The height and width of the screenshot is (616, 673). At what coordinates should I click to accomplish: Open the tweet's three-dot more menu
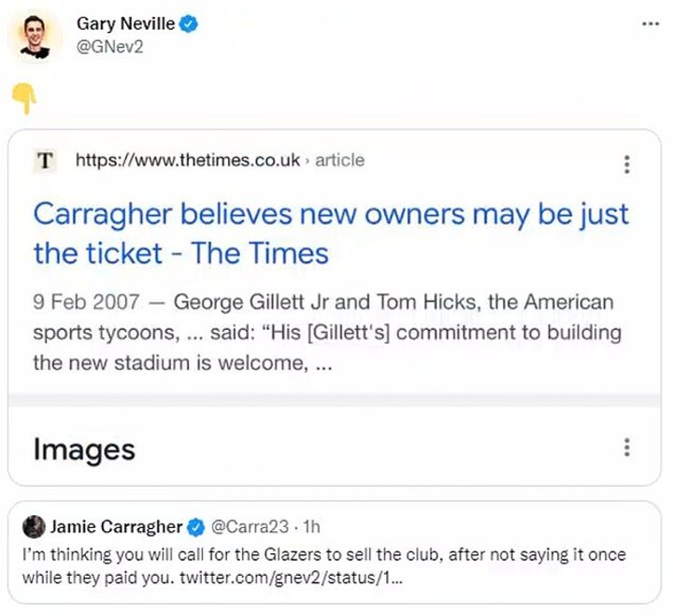pos(651,24)
